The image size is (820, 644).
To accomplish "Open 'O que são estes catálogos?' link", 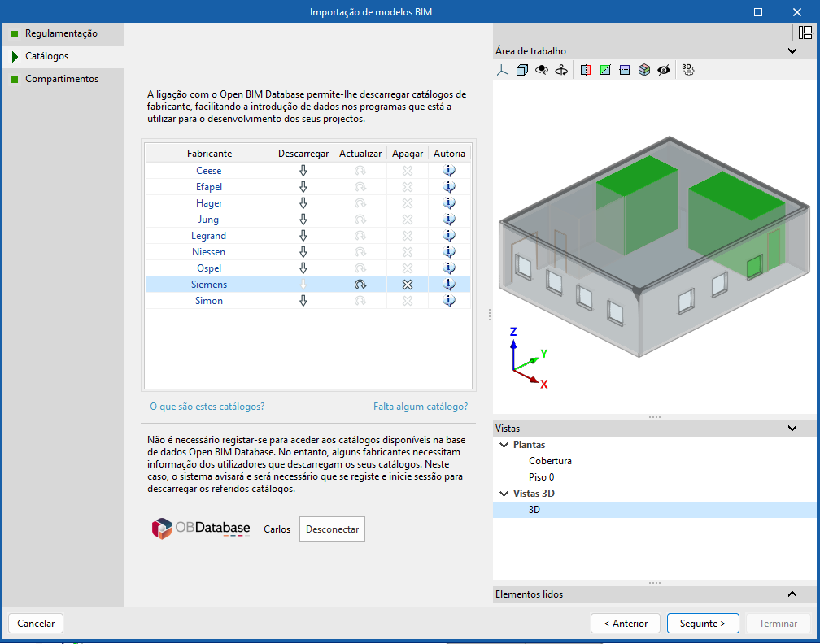I will [207, 407].
